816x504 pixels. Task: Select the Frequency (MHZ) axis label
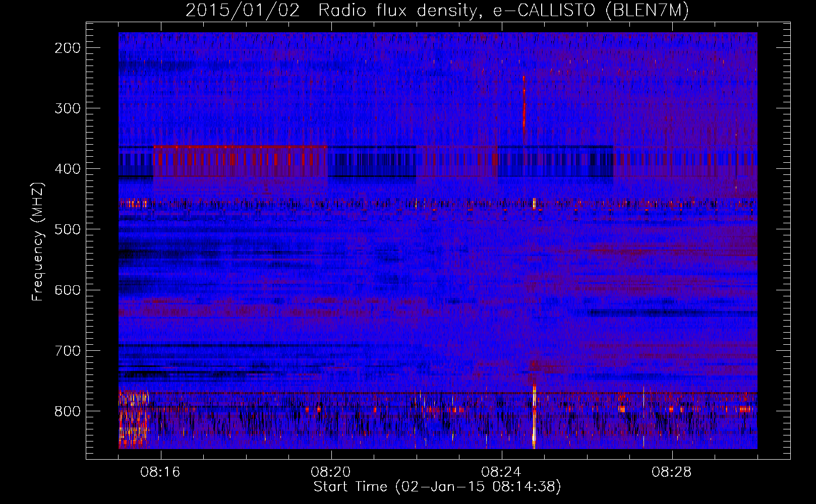point(38,242)
